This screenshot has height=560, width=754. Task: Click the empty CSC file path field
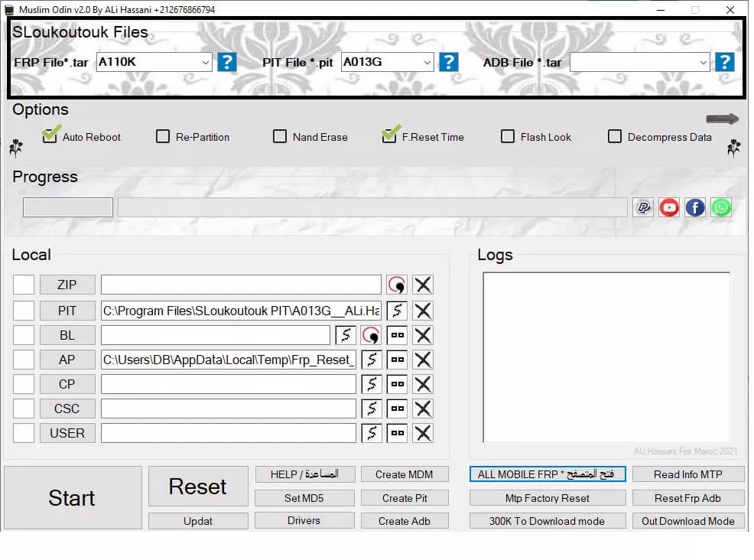(x=229, y=408)
